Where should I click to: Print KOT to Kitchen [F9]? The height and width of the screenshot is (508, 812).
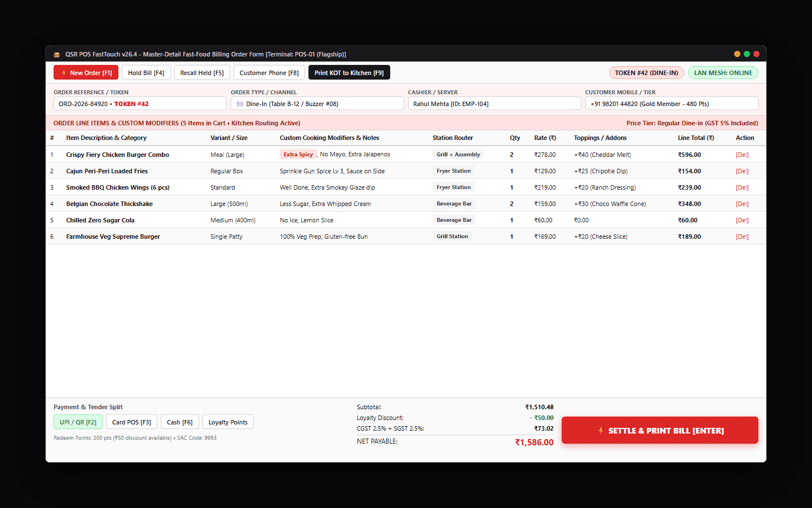click(349, 73)
